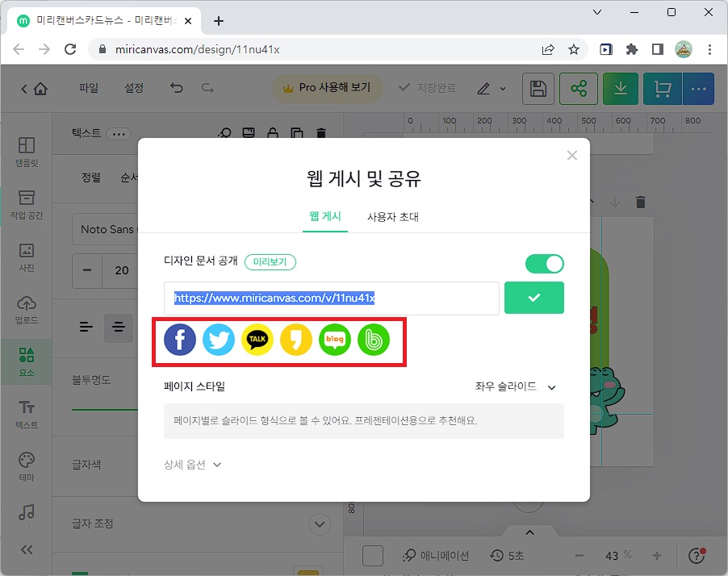
Task: Click the 텍스트 panel ellipsis options
Action: tap(119, 134)
